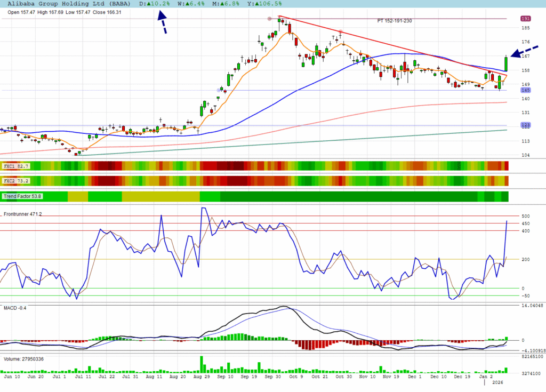Image resolution: width=546 pixels, height=392 pixels.
Task: Open the Frontrunner 471.2 indicator label
Action: (x=23, y=214)
